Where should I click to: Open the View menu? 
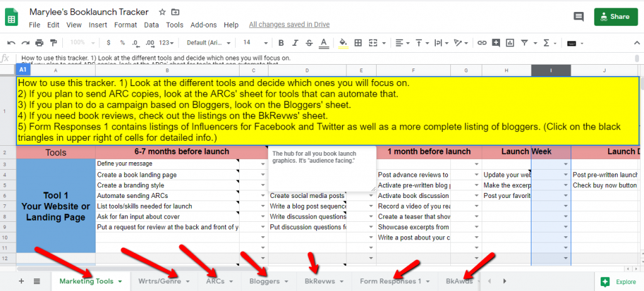[x=74, y=25]
